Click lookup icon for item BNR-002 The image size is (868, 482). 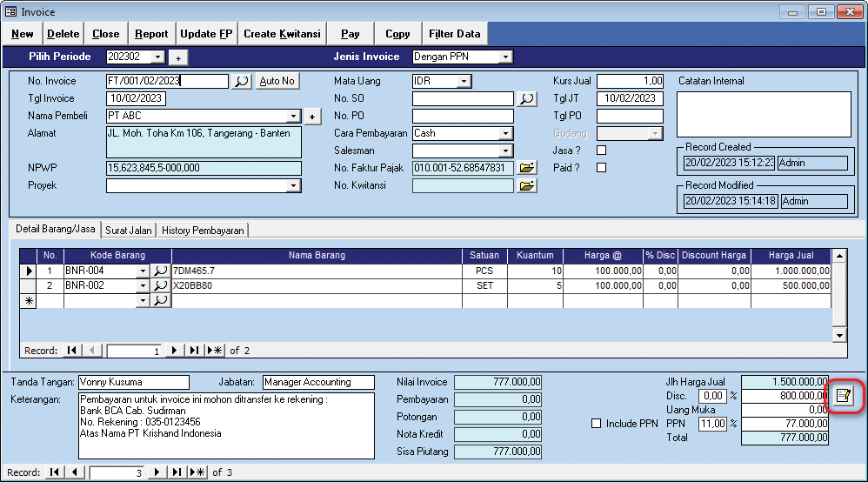coord(161,285)
